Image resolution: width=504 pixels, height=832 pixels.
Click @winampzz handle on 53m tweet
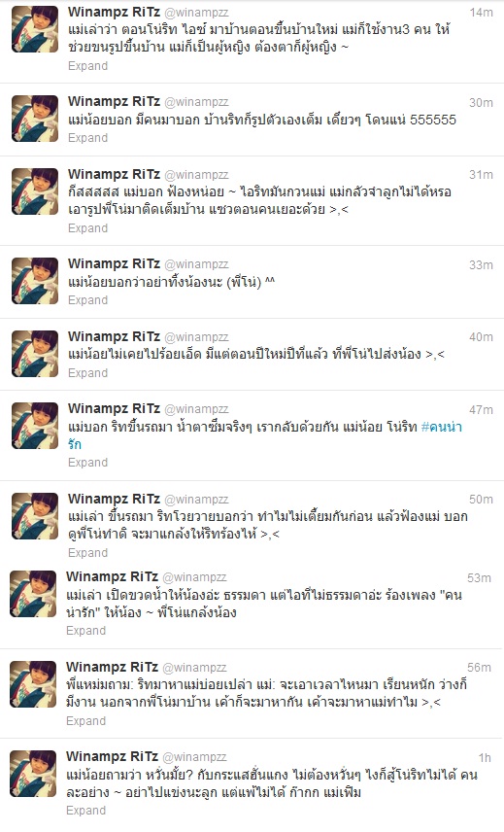point(194,577)
